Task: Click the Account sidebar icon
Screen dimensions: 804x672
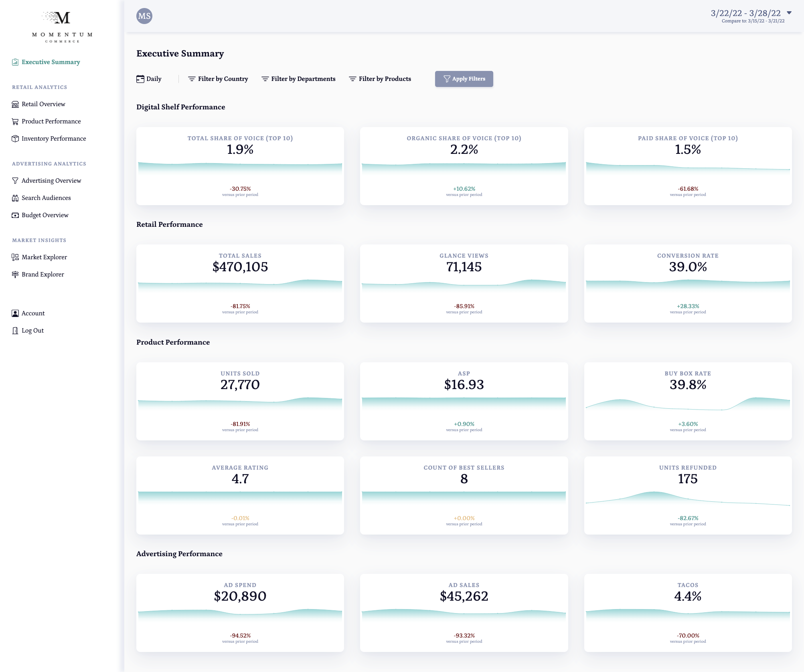Action: tap(15, 314)
